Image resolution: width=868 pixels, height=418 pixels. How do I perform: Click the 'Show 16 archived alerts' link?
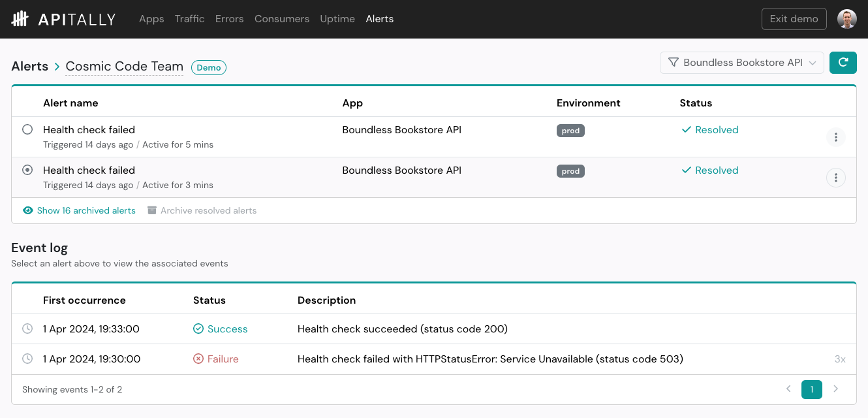click(x=86, y=210)
